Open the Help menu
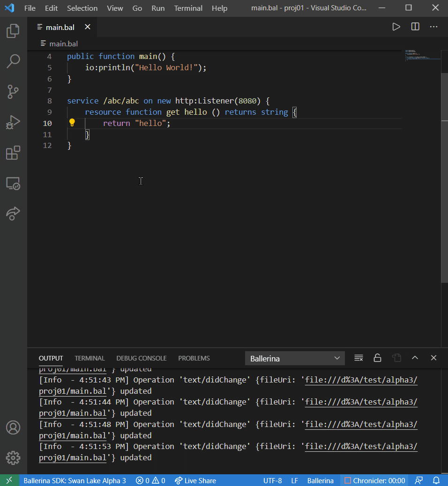Screen dimensions: 448x486 point(219,8)
